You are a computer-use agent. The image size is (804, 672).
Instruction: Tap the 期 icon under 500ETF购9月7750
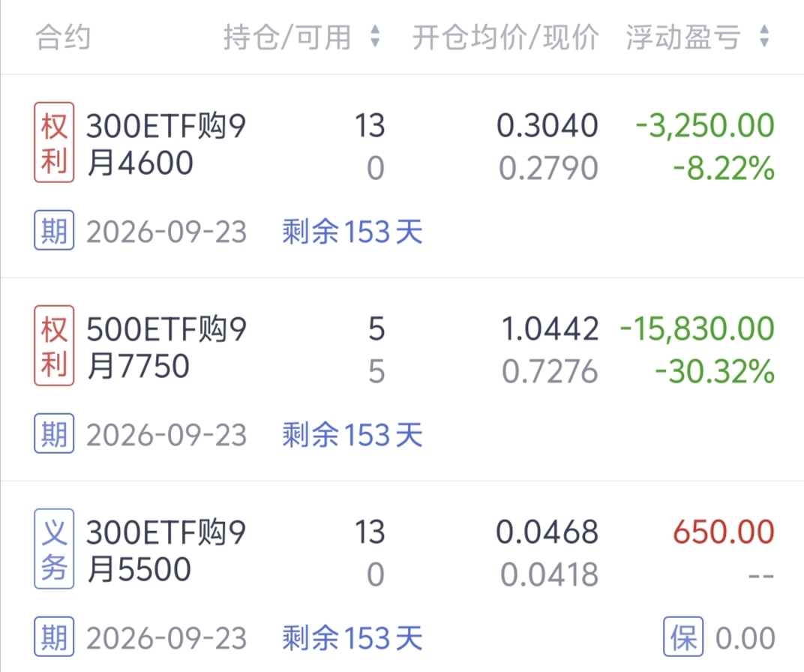coord(54,433)
